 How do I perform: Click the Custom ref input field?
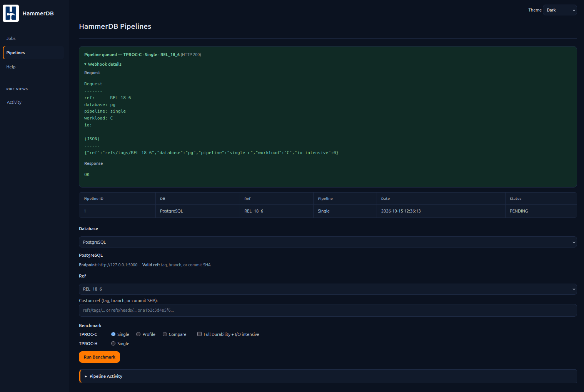328,310
